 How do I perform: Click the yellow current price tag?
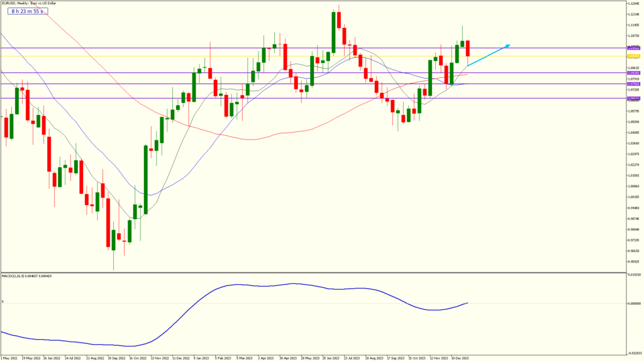633,56
